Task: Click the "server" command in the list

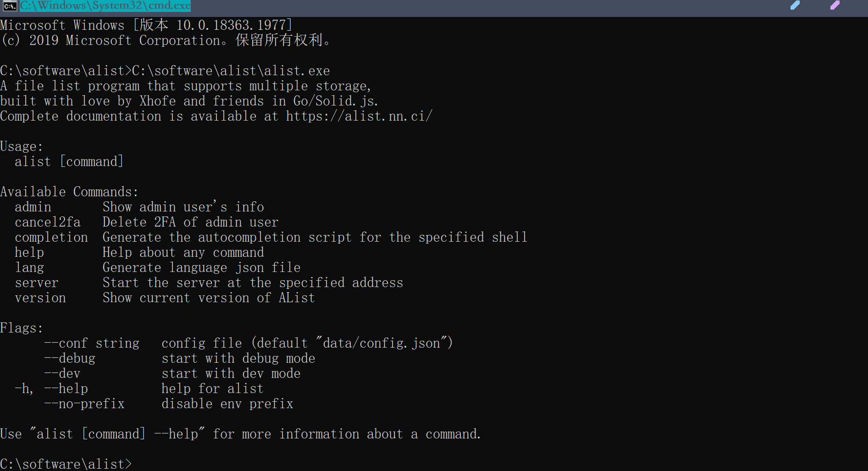Action: pos(37,283)
